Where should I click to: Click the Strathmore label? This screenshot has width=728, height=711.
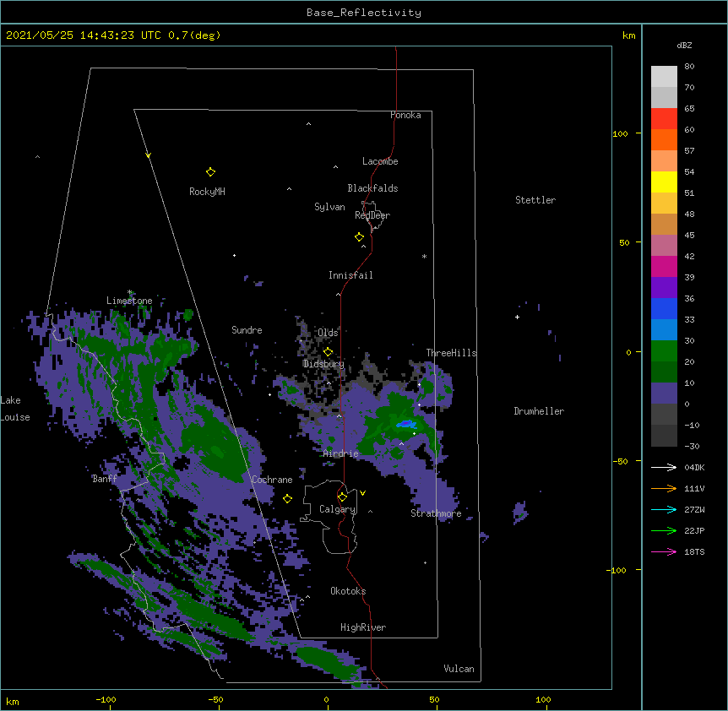coord(436,513)
